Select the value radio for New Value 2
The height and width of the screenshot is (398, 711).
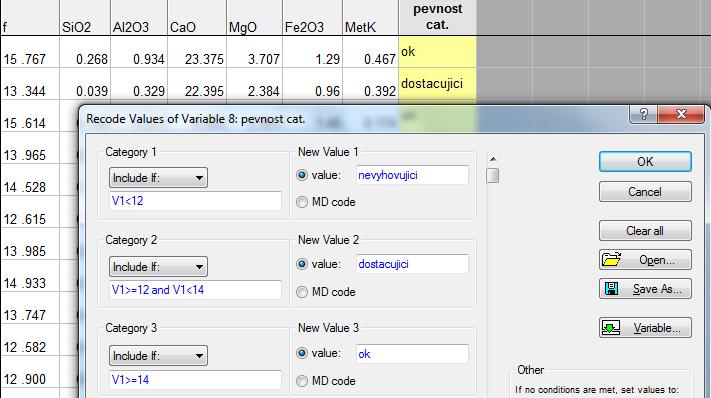(302, 264)
